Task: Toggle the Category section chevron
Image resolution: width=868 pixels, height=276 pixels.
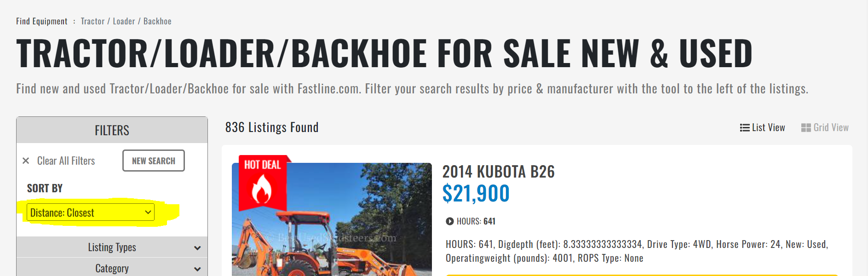Action: pyautogui.click(x=198, y=268)
